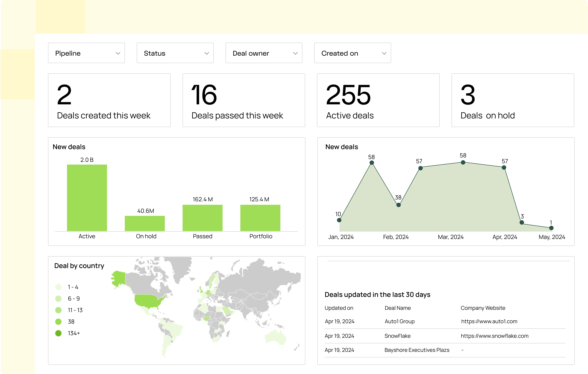This screenshot has width=588, height=374.
Task: Click the Company Website column header
Action: coord(483,308)
